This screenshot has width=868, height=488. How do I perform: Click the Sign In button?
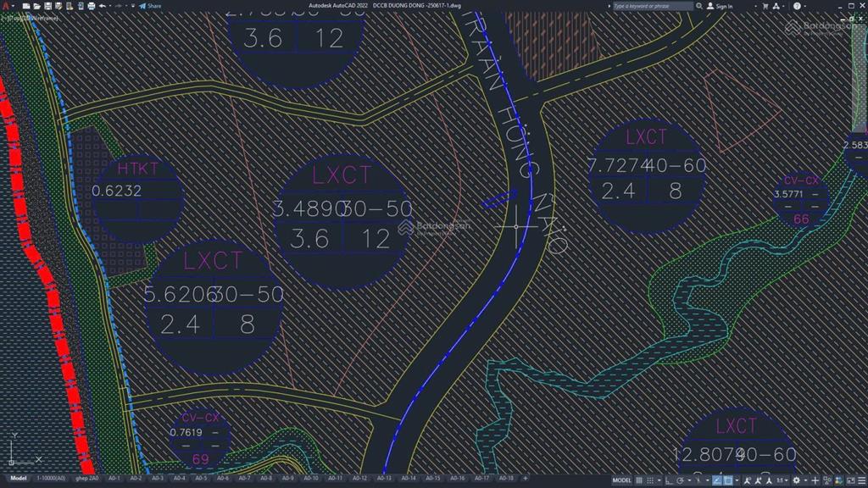tap(721, 6)
